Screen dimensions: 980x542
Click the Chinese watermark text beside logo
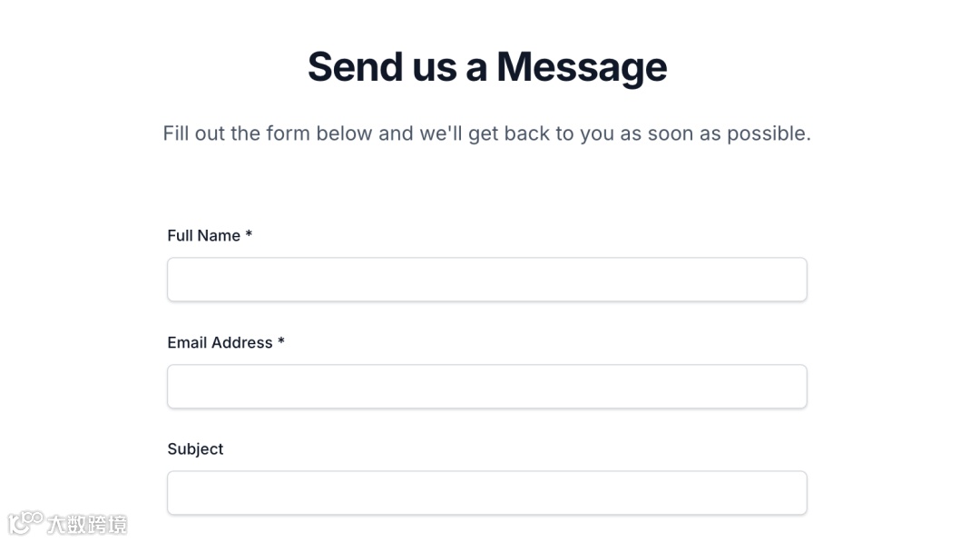tap(87, 524)
